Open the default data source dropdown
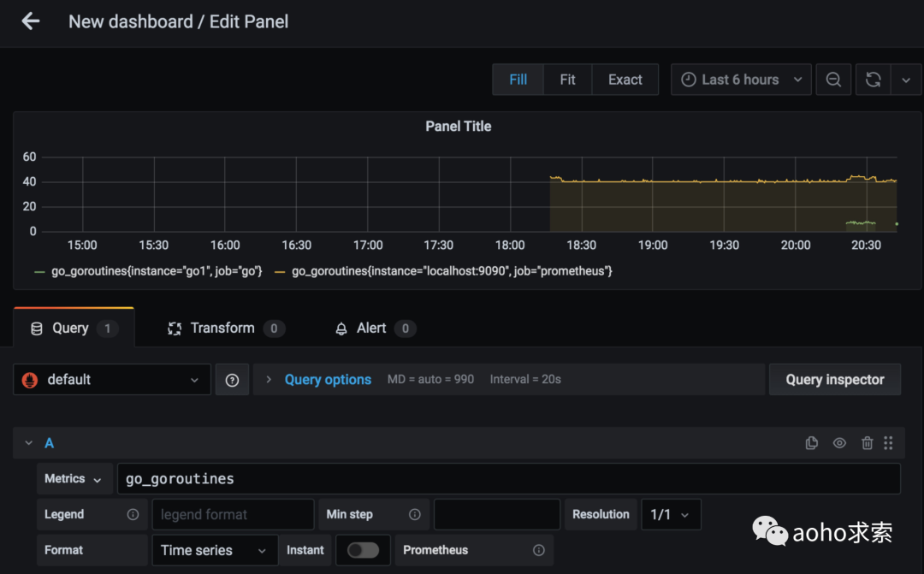This screenshot has width=924, height=574. pos(112,380)
